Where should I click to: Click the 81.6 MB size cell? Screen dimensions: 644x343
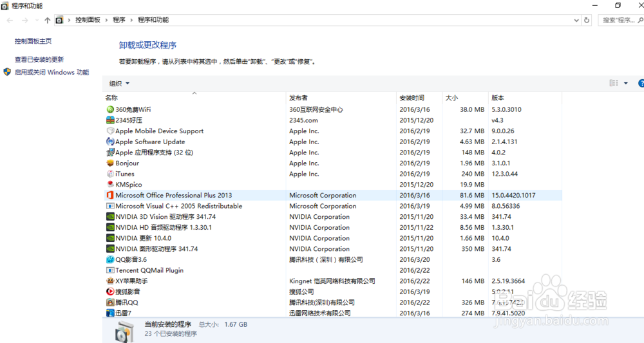472,195
